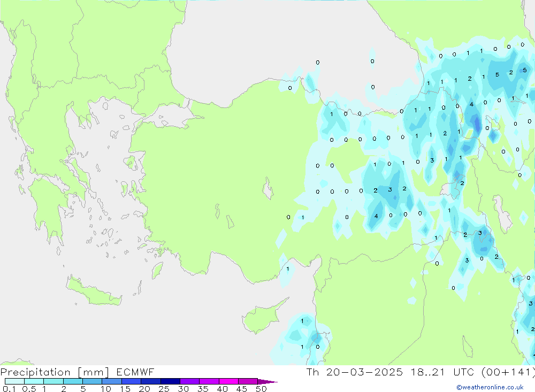Click the 2–5 mm legend color swatch

[x=73, y=381]
